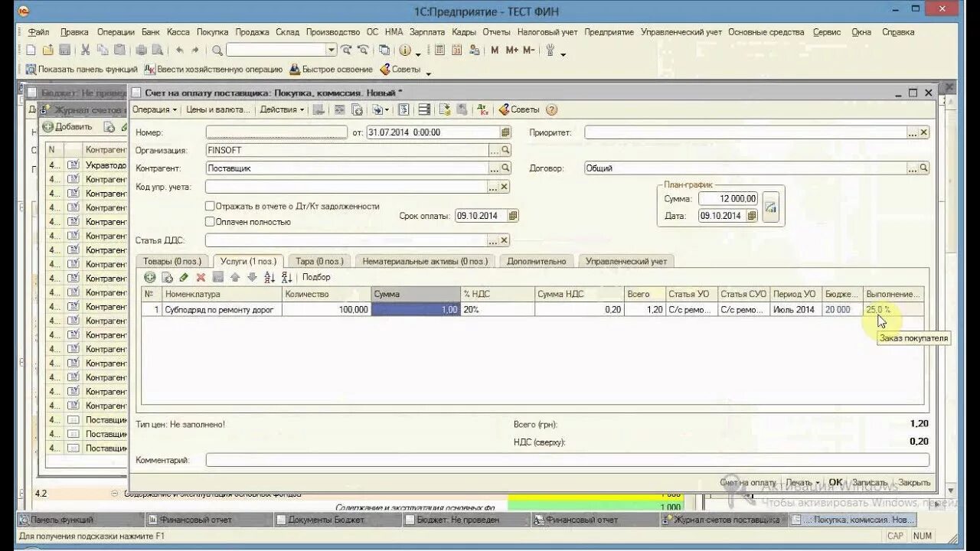Open the selection list for Контрагент field

pos(495,168)
